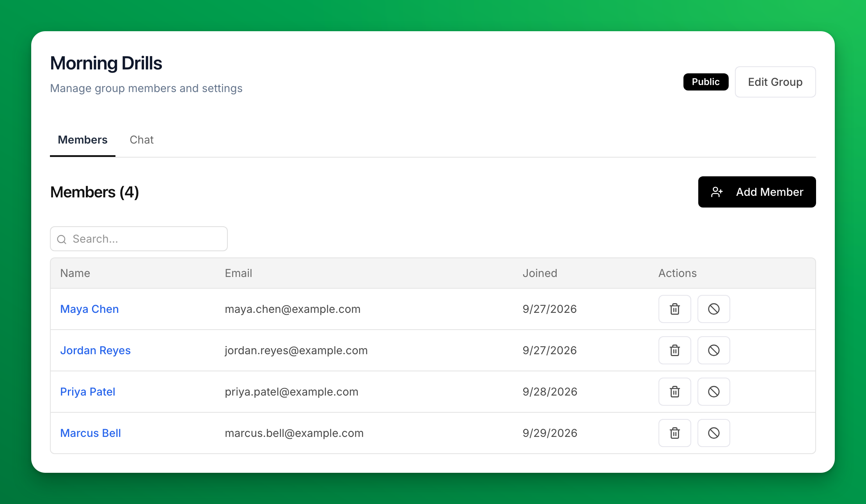Click the Actions column header
Screen dimensions: 866x504
[x=678, y=273]
